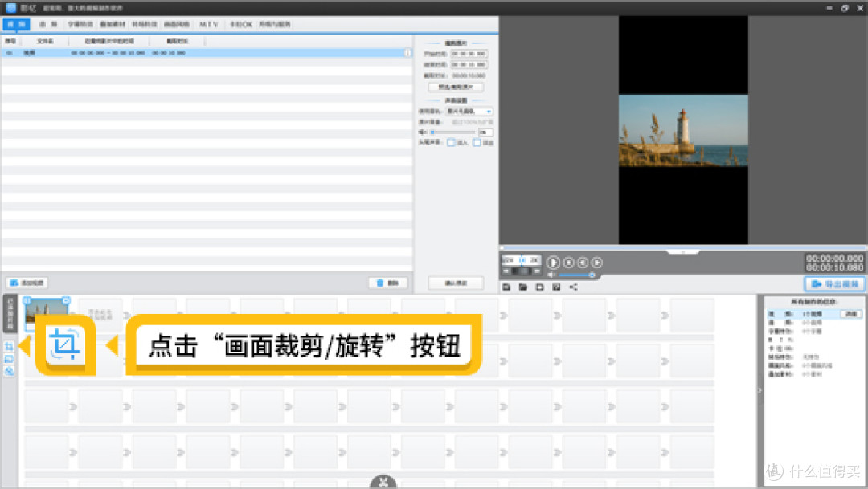The width and height of the screenshot is (868, 489).
Task: Open the 升级与服务 (upgrade and service) tab
Action: click(275, 24)
